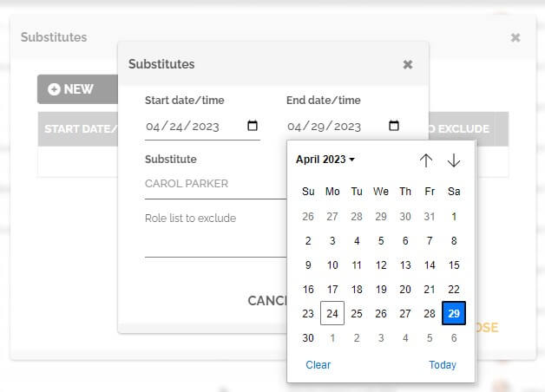Go to next month with down arrow
Viewport: 545px width, 392px height.
454,160
